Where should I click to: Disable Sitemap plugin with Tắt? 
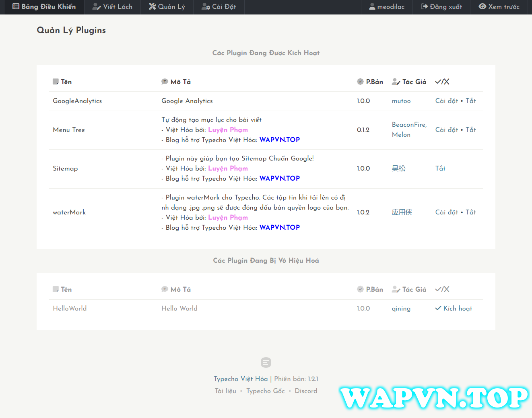click(440, 169)
